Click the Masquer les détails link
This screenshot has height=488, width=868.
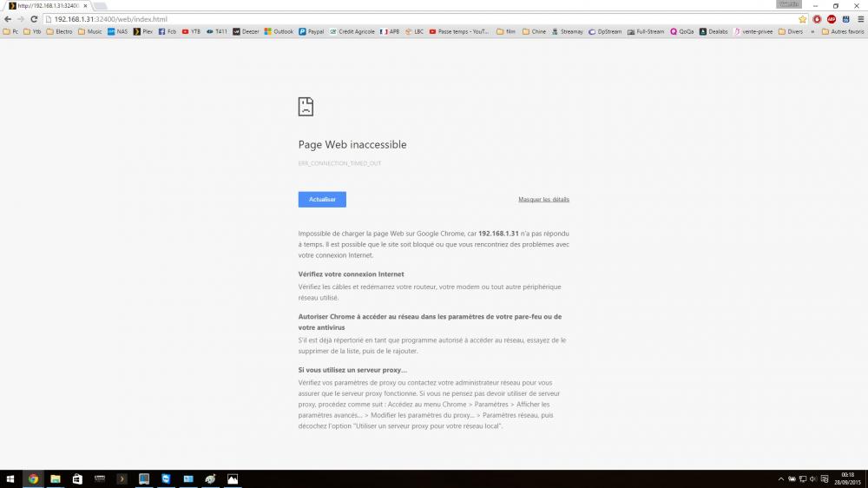[x=543, y=200]
